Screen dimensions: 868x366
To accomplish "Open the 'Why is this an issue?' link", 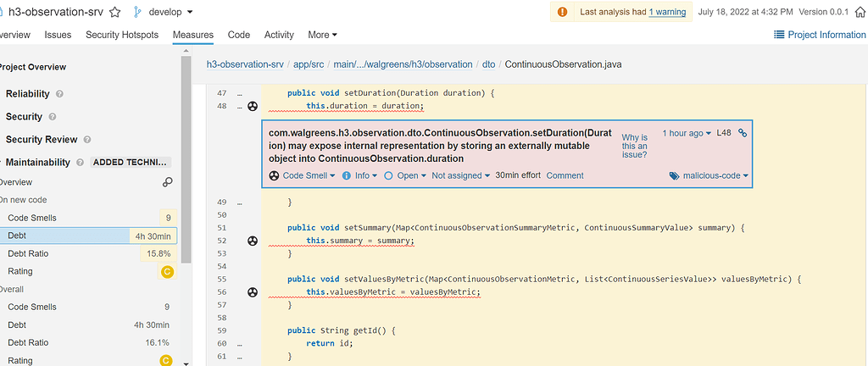I will point(635,146).
